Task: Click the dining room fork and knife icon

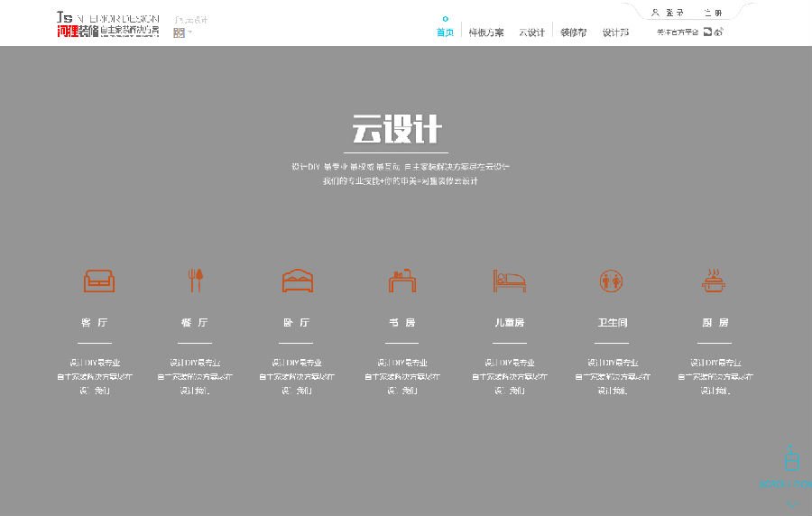Action: (195, 280)
